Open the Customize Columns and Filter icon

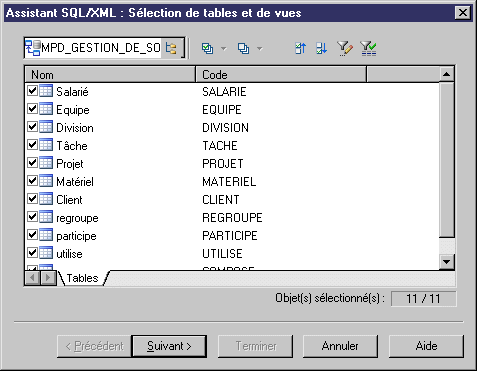point(344,49)
